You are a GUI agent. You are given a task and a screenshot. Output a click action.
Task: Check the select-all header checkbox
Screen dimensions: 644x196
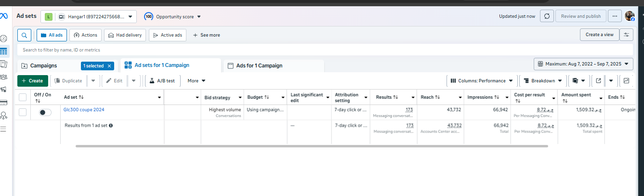coord(23,97)
